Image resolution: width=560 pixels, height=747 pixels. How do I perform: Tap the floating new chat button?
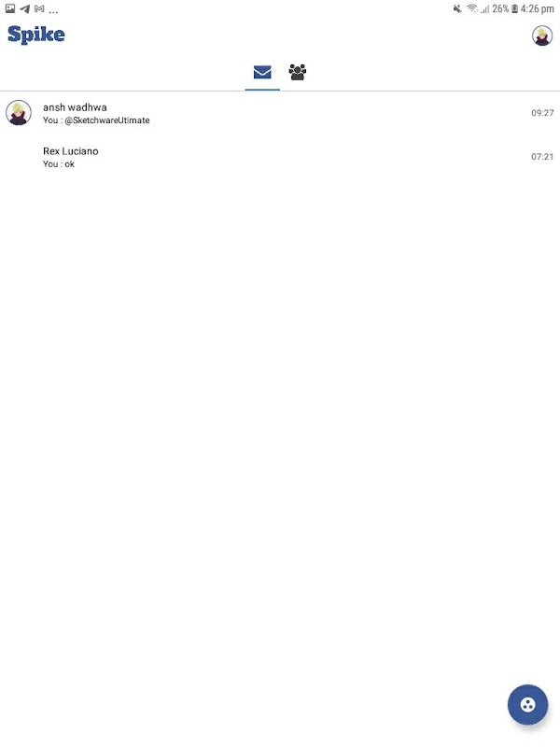pos(527,705)
